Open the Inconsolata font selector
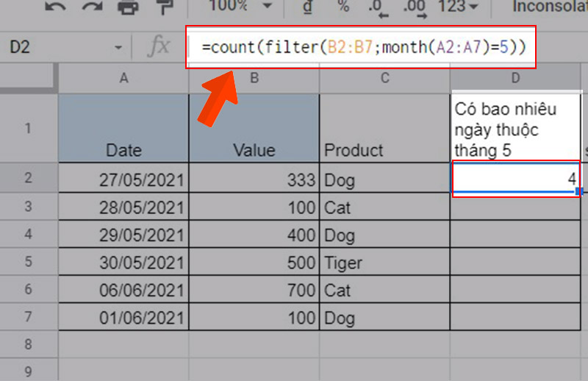588x381 pixels. pos(549,7)
